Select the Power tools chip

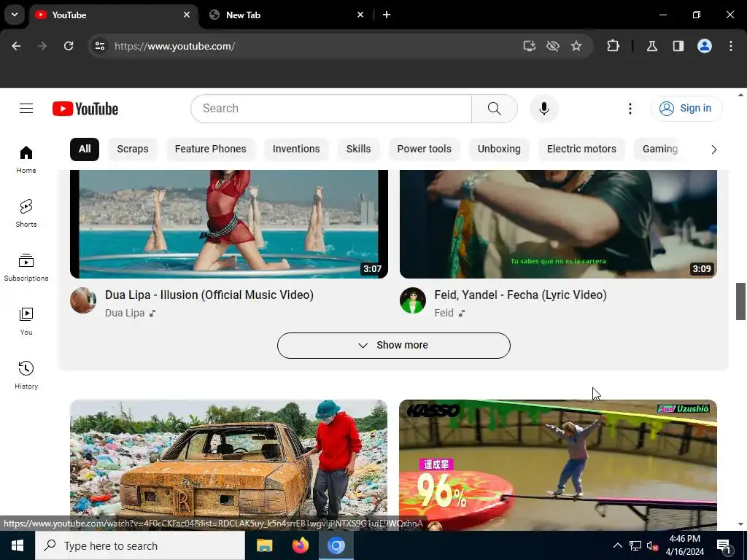424,149
